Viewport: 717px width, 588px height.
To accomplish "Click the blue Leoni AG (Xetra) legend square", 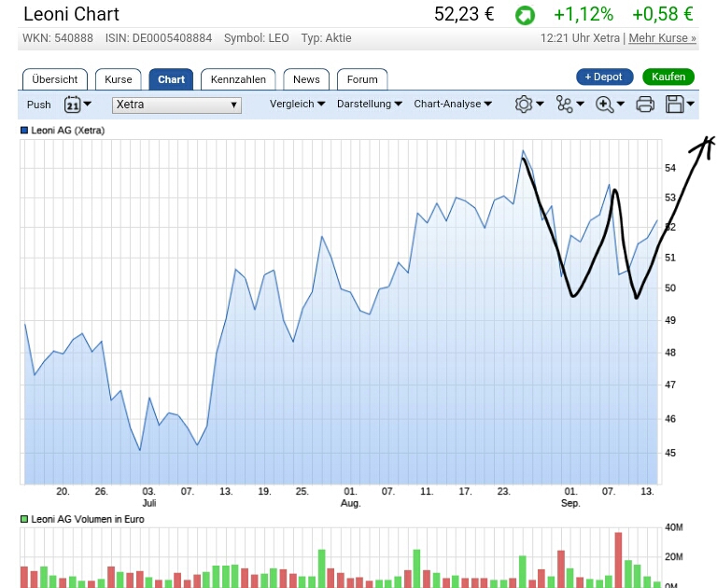I will click(x=24, y=131).
